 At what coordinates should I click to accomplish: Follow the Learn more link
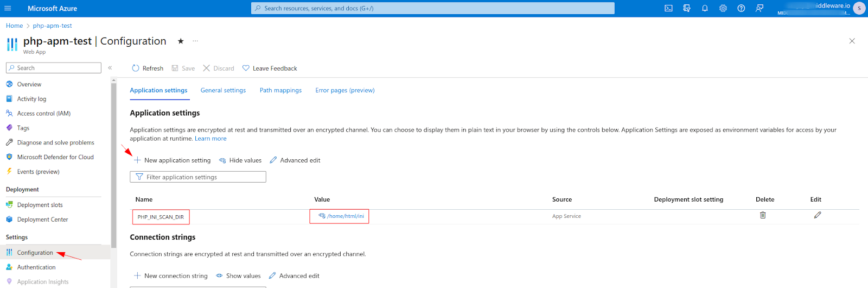click(210, 139)
